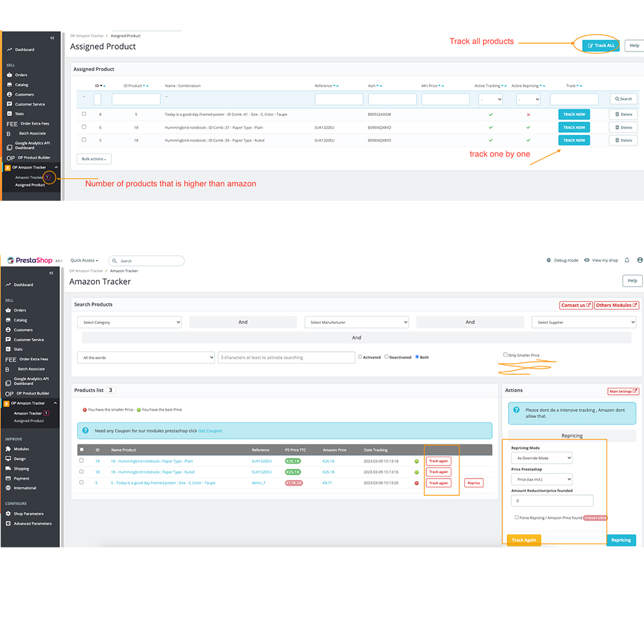The height and width of the screenshot is (644, 644).
Task: Select the Both radio button
Action: [x=417, y=357]
